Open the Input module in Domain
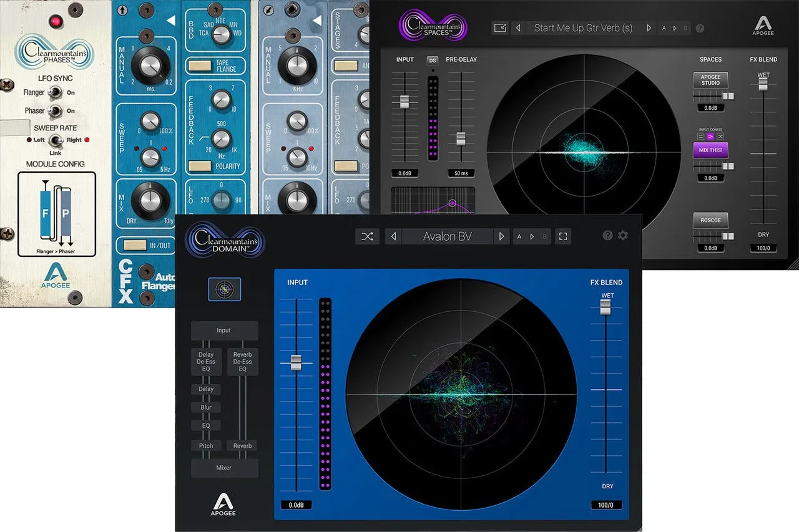Image resolution: width=799 pixels, height=532 pixels. coord(224,331)
